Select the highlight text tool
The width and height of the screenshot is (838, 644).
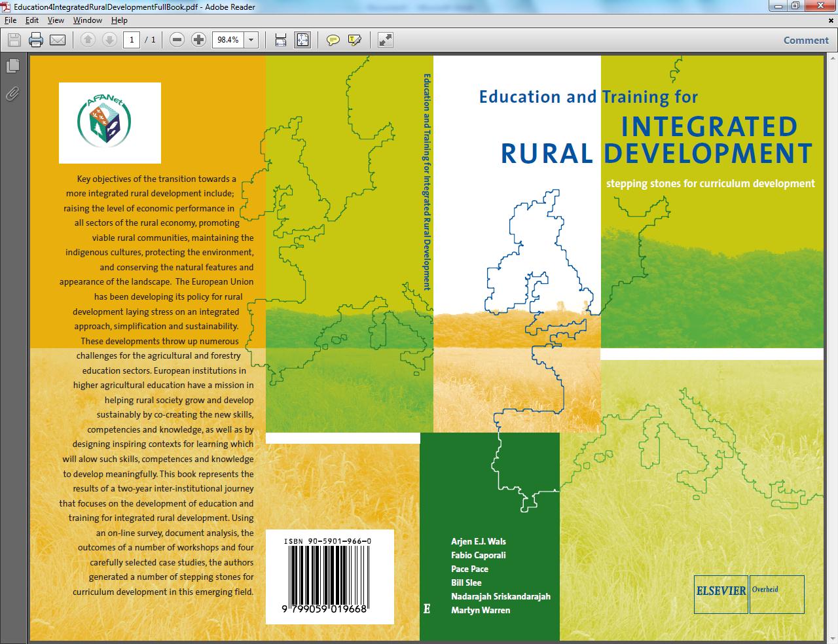[x=355, y=40]
